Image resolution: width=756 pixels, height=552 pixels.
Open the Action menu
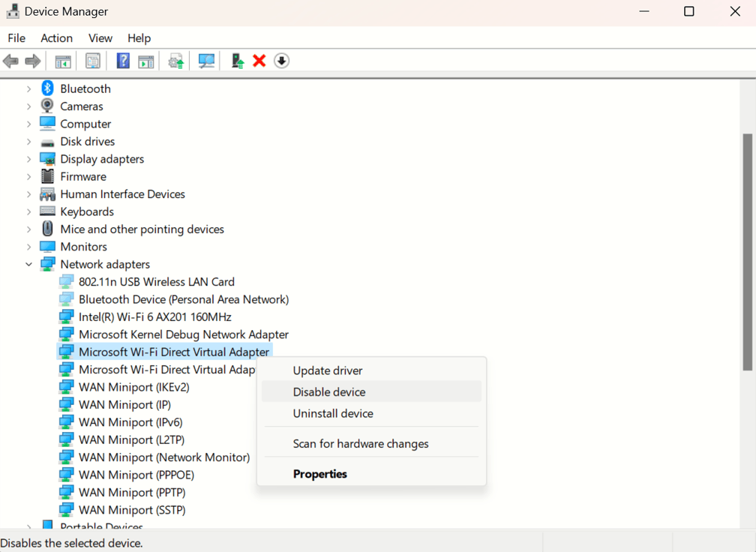pos(56,37)
